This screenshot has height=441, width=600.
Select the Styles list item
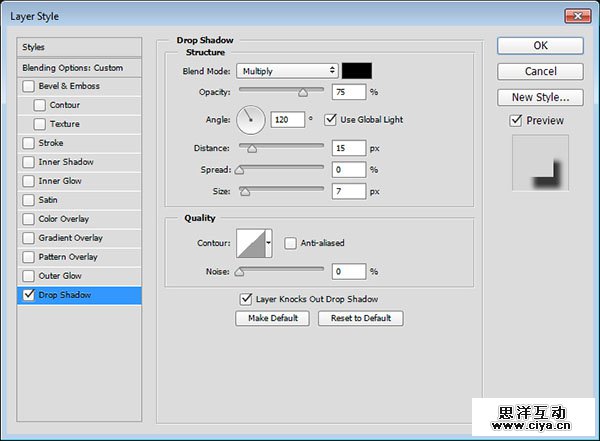(80, 47)
